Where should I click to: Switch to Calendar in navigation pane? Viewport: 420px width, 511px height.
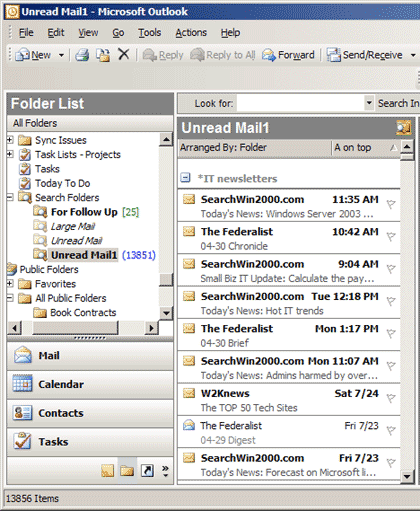pyautogui.click(x=90, y=384)
